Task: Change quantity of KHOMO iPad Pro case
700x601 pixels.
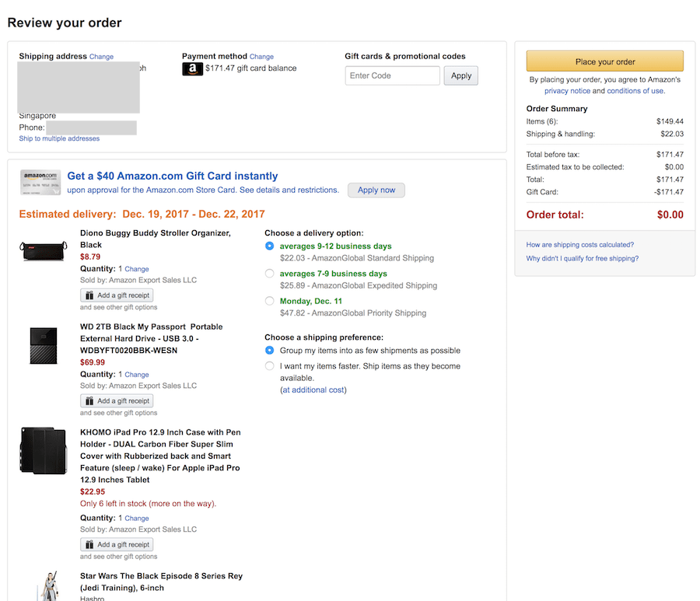Action: click(x=137, y=519)
